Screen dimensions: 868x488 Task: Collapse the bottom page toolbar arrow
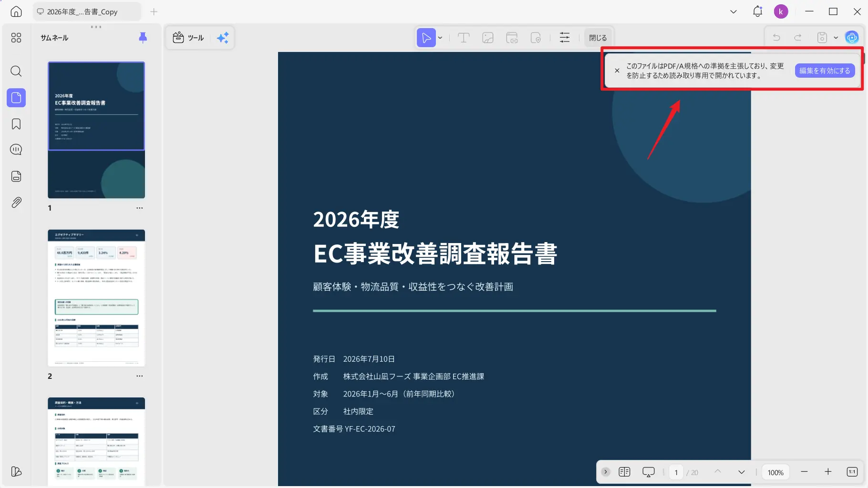click(x=606, y=472)
